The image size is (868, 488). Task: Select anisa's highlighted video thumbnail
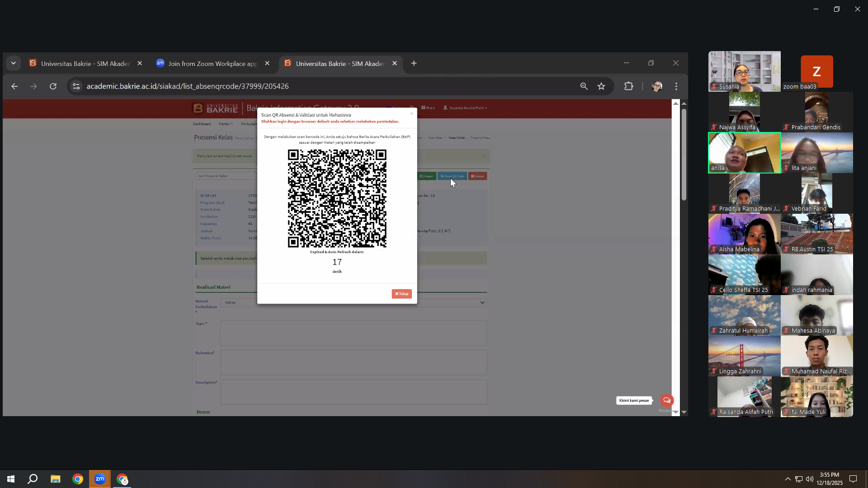pyautogui.click(x=744, y=153)
